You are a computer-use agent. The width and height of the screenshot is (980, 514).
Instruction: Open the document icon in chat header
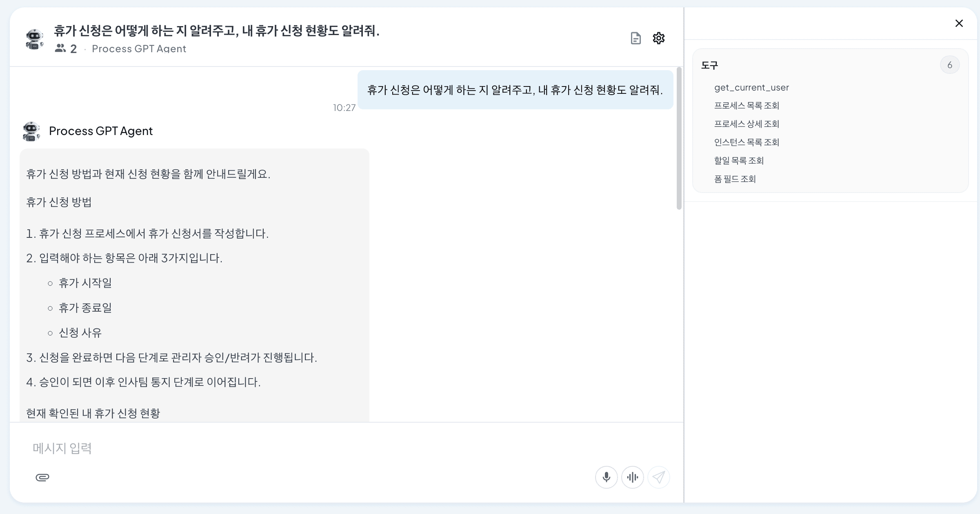[636, 38]
